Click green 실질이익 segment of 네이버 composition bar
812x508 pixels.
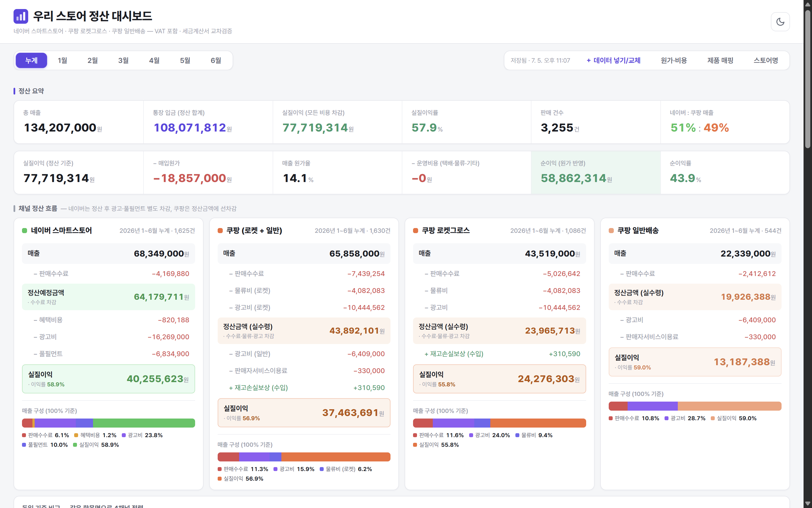pos(144,423)
